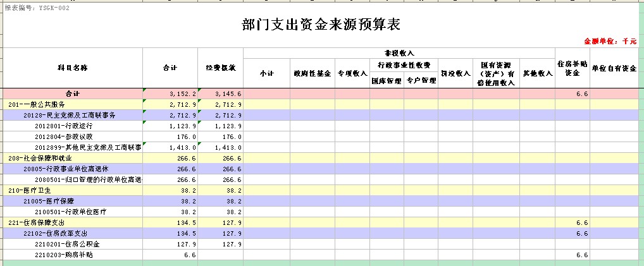Click the 国有资源(资产)有偿使用收入 header
Image resolution: width=644 pixels, height=266 pixels.
[x=496, y=73]
